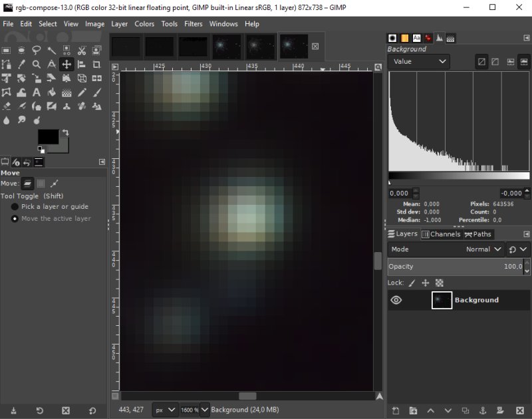This screenshot has width=532, height=419.
Task: Select the Crop tool
Action: 96,65
